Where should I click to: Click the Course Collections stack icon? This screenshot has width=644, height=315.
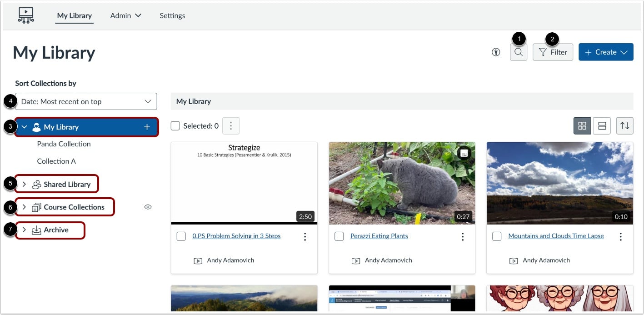pos(36,207)
